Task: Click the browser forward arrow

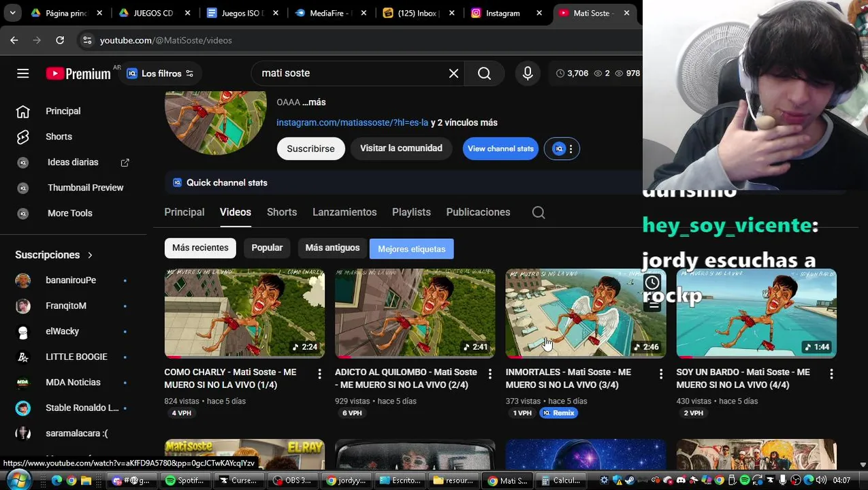Action: click(x=37, y=40)
